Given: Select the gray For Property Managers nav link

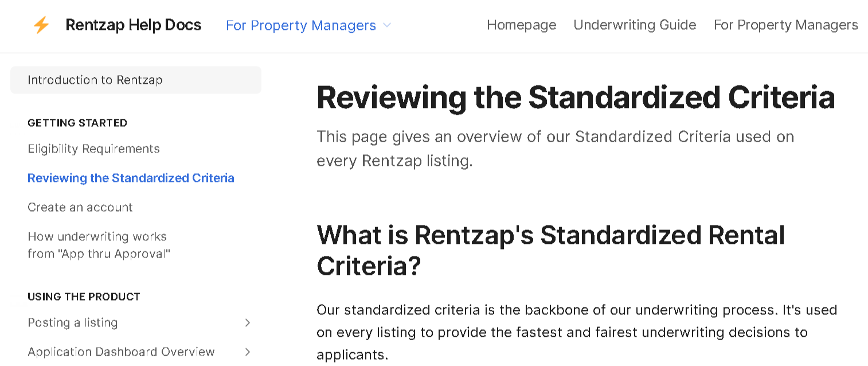Looking at the screenshot, I should (x=785, y=25).
